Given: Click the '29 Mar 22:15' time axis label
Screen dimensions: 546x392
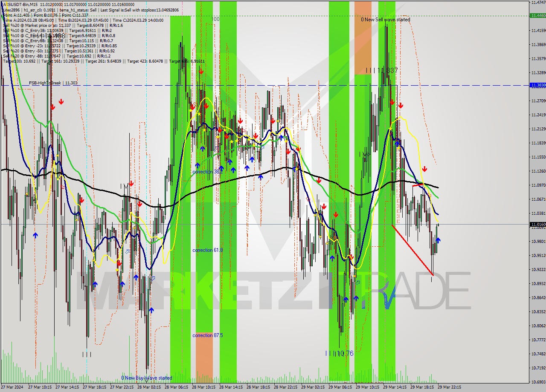Looking at the screenshot, I should pyautogui.click(x=449, y=387).
